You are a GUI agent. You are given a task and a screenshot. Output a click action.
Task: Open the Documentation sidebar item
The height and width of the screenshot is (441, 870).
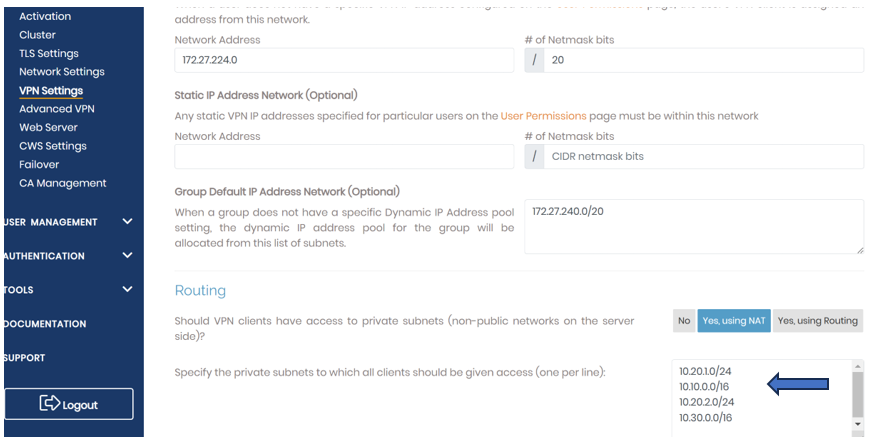coord(45,324)
